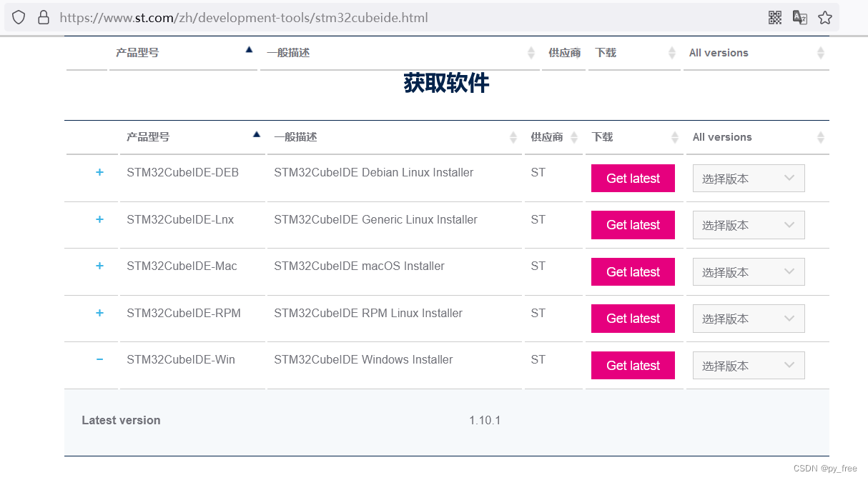Expand the STM32CubeIDE-Mac row plus icon
The image size is (868, 480).
coord(99,266)
